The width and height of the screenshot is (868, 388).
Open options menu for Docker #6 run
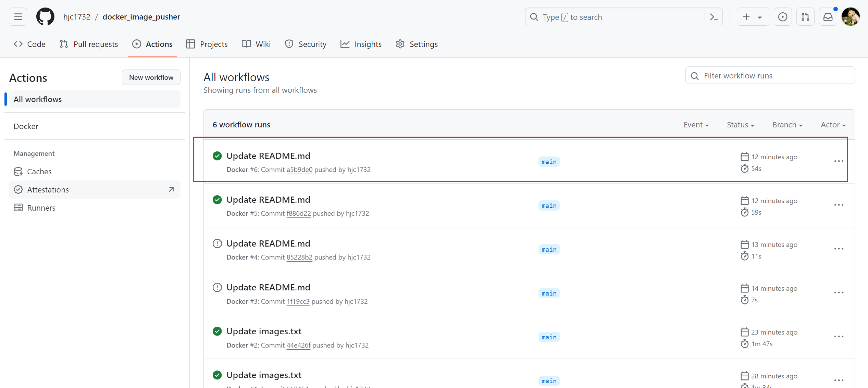pos(839,161)
